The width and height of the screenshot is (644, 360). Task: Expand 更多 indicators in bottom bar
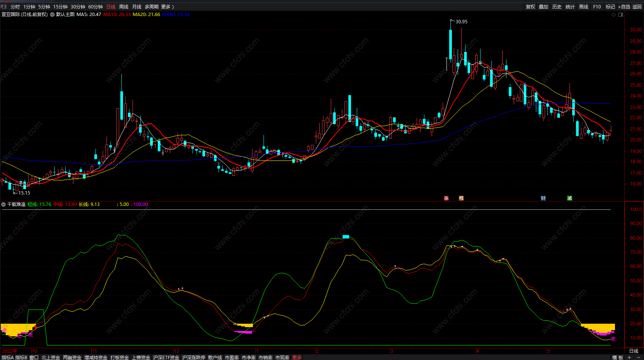coord(297,357)
